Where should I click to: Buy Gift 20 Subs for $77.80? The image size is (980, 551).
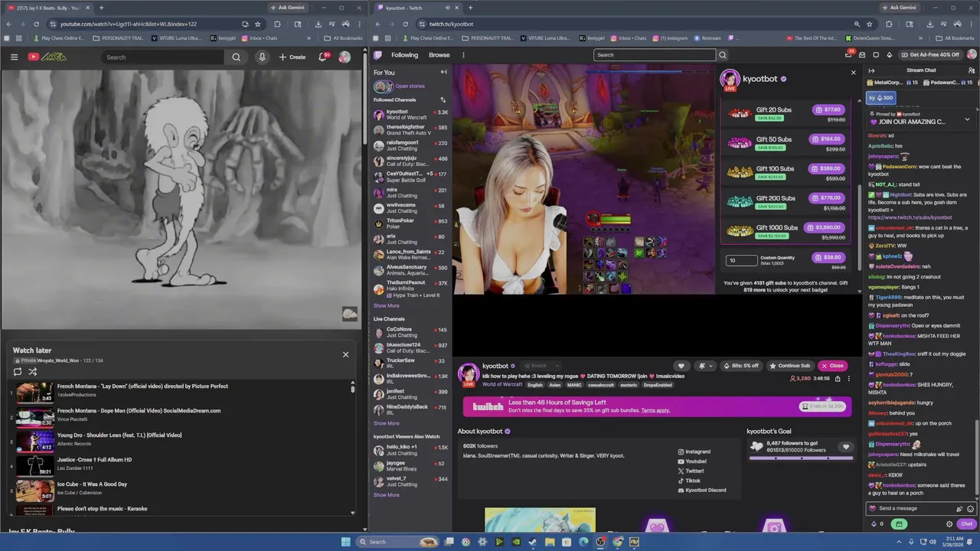point(829,109)
